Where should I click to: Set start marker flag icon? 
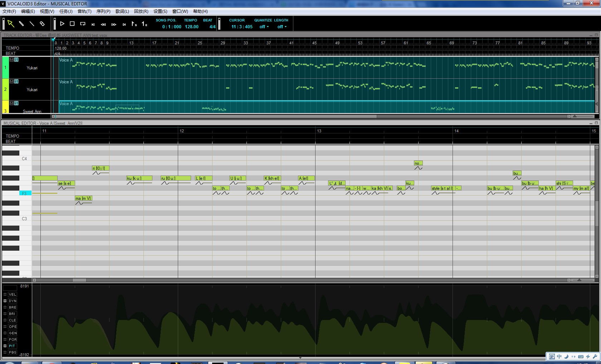[x=134, y=24]
